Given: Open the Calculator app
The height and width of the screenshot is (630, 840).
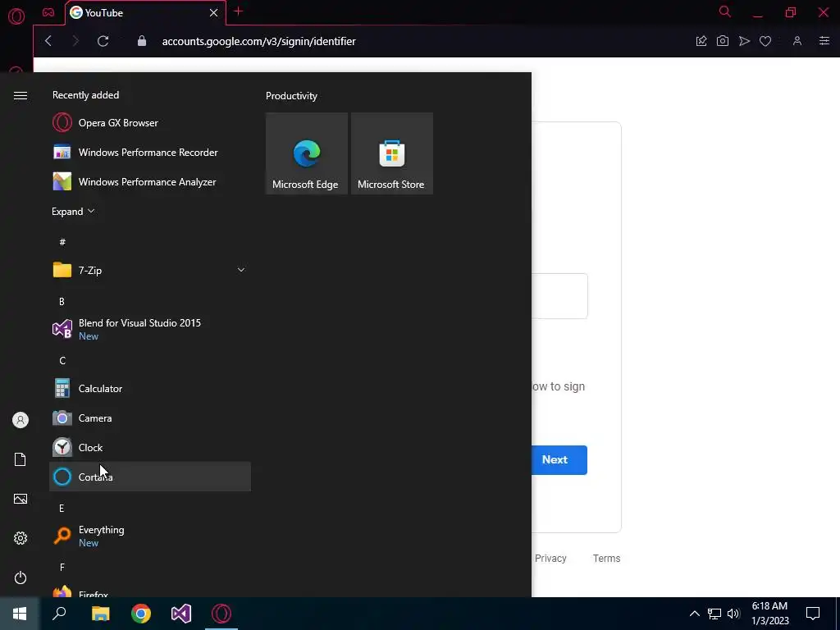Looking at the screenshot, I should click(150, 388).
